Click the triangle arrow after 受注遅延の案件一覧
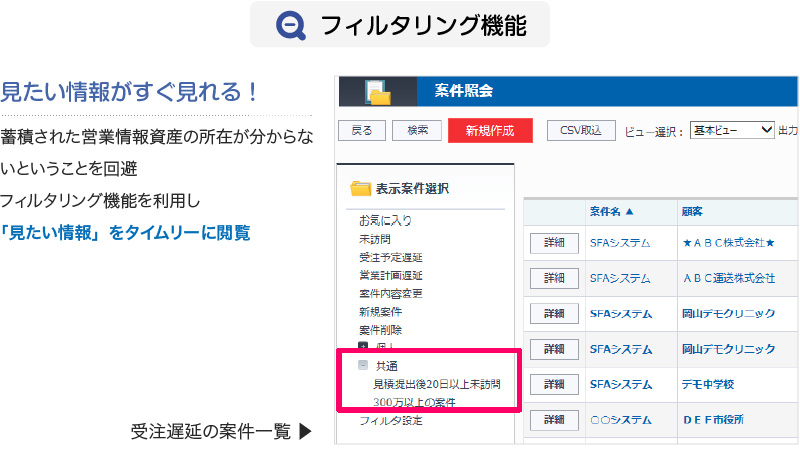Viewport: 800px width, 454px height. click(306, 432)
